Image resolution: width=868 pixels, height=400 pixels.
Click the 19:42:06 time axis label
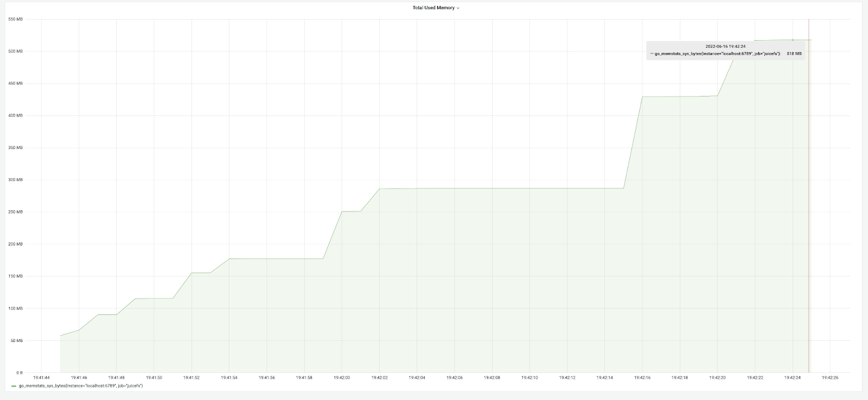tap(455, 378)
